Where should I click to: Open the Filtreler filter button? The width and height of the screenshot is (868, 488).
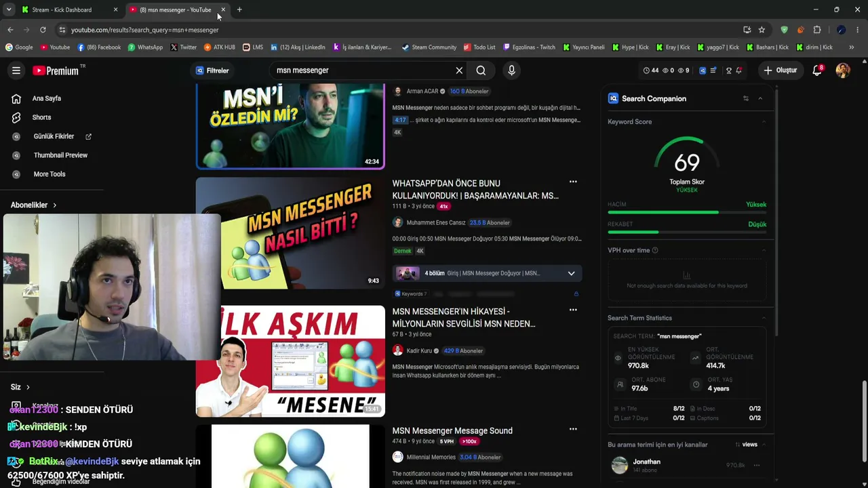coord(213,70)
